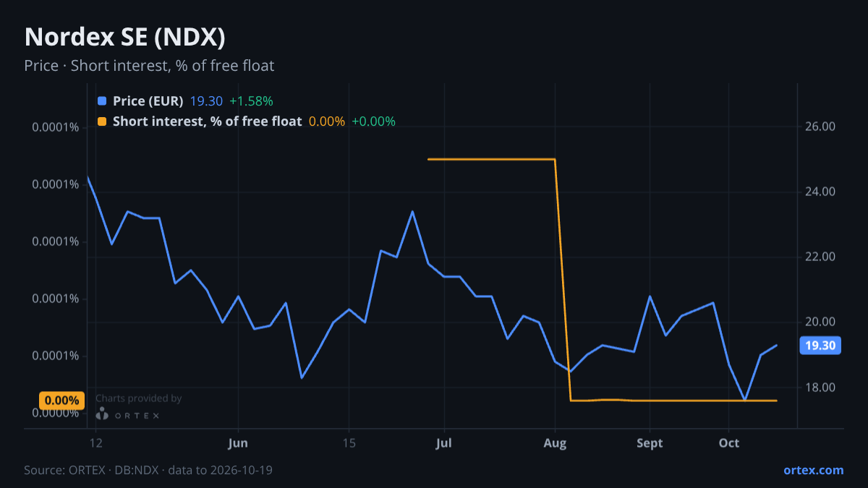
Task: Open the ortex.com link
Action: pos(813,470)
